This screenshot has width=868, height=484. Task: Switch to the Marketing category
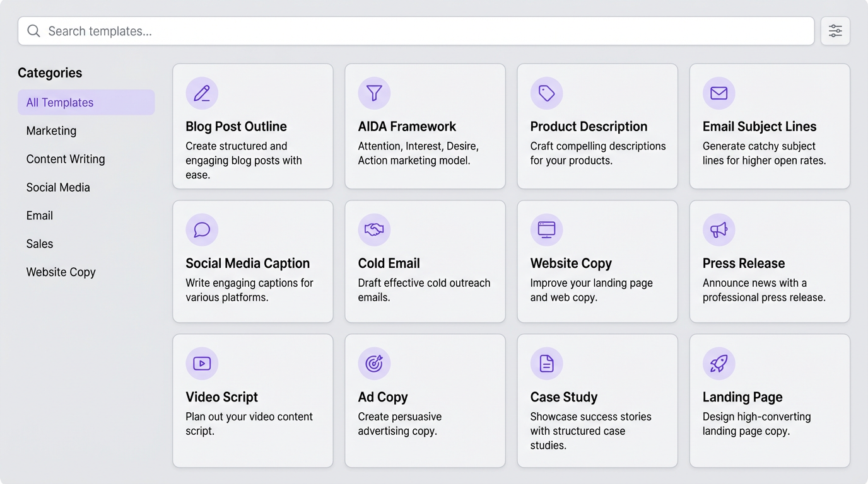click(52, 131)
